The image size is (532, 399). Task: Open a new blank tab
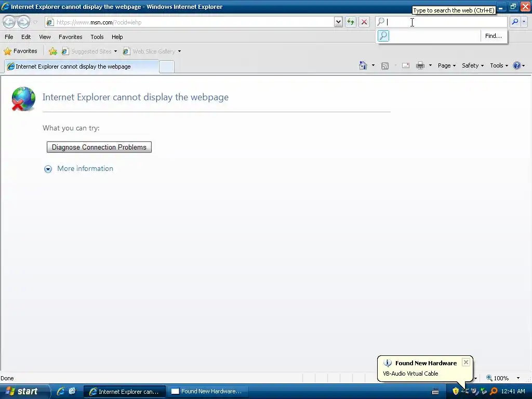167,67
